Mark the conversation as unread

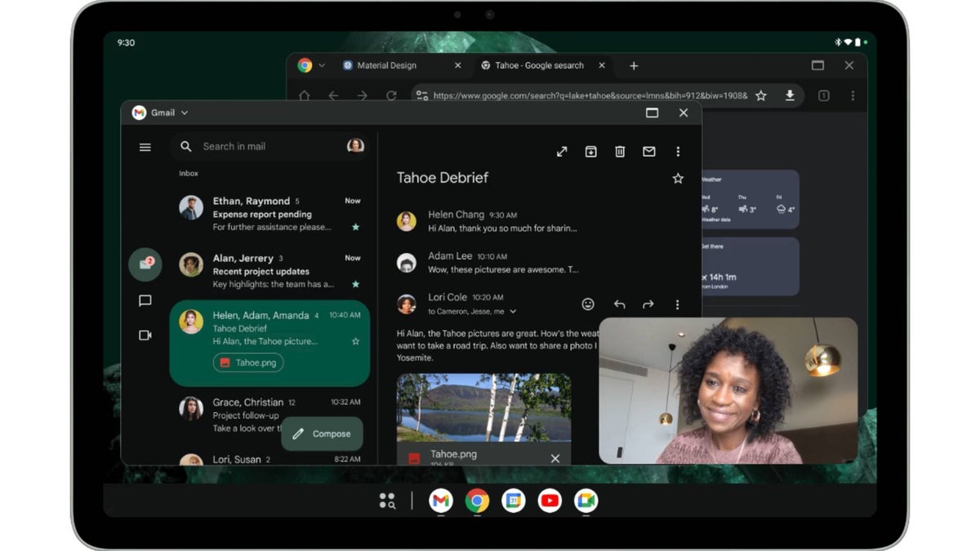(x=649, y=151)
